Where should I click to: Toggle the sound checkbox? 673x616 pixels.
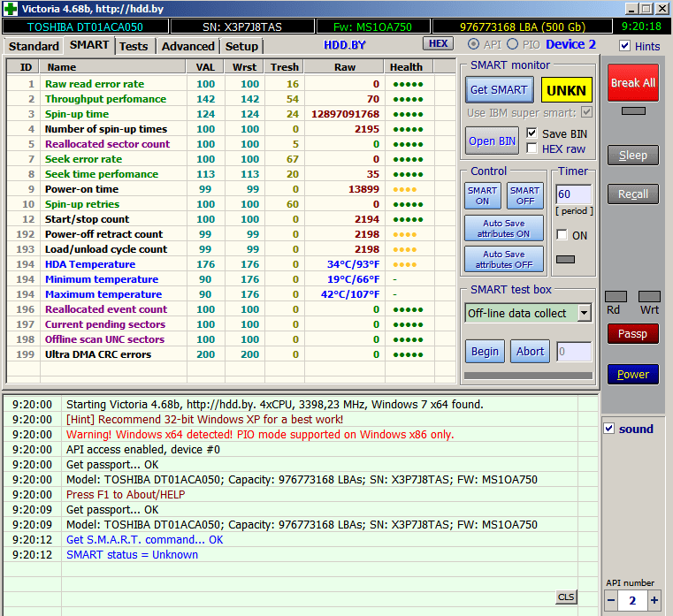tap(608, 428)
